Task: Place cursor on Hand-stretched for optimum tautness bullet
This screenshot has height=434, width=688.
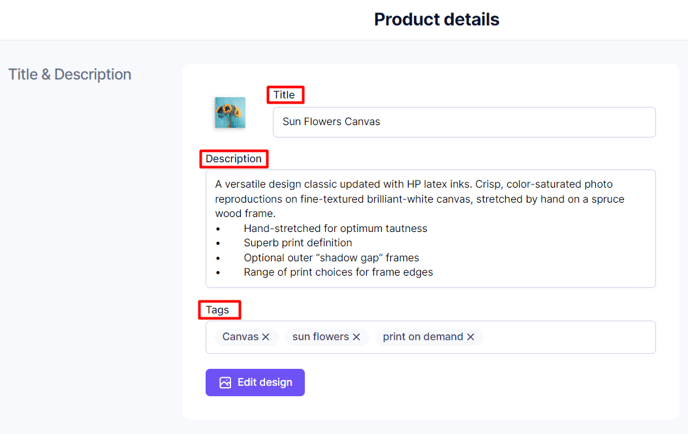Action: (x=335, y=229)
